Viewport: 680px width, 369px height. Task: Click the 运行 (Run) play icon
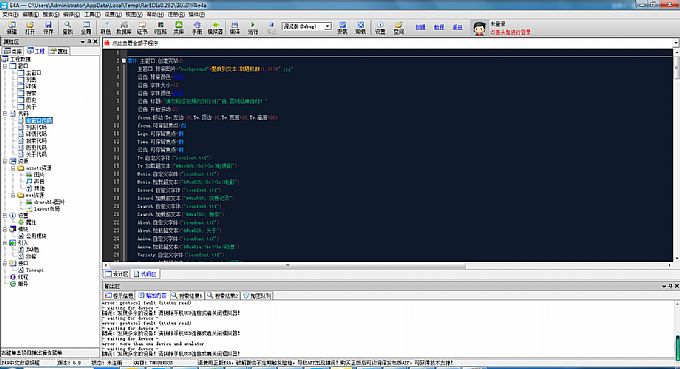coord(253,28)
